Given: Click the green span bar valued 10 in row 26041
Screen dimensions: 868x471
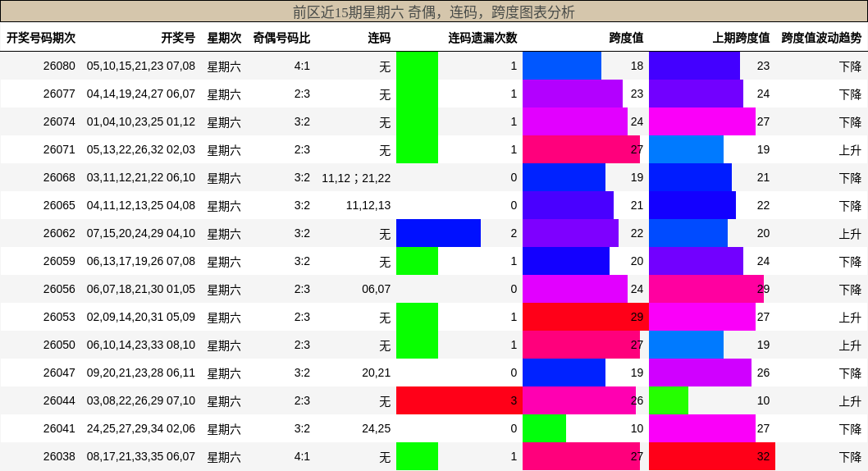Looking at the screenshot, I should click(544, 428).
